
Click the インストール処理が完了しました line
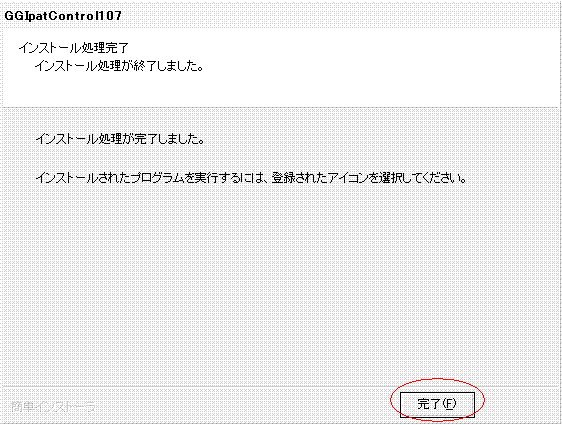pos(120,139)
